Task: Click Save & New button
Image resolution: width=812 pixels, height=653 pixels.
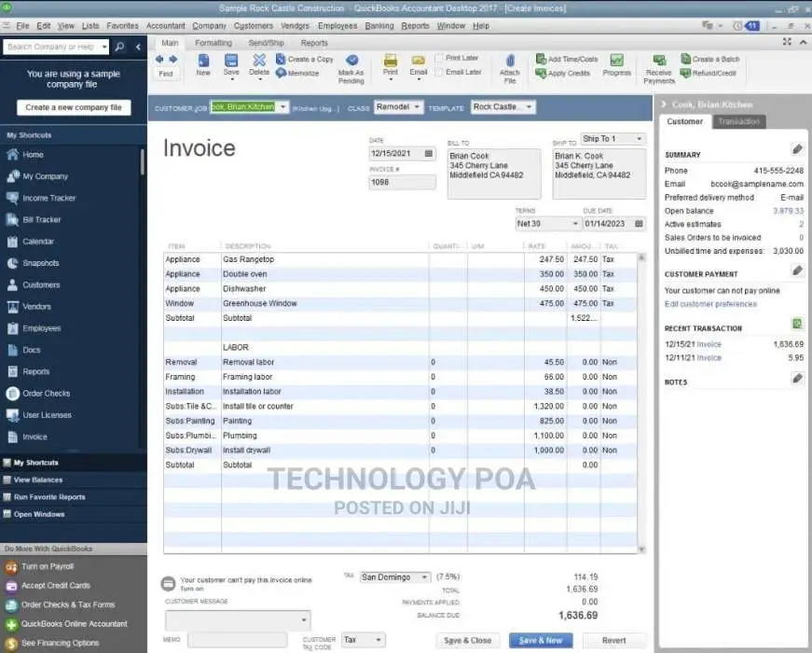Action: (541, 641)
